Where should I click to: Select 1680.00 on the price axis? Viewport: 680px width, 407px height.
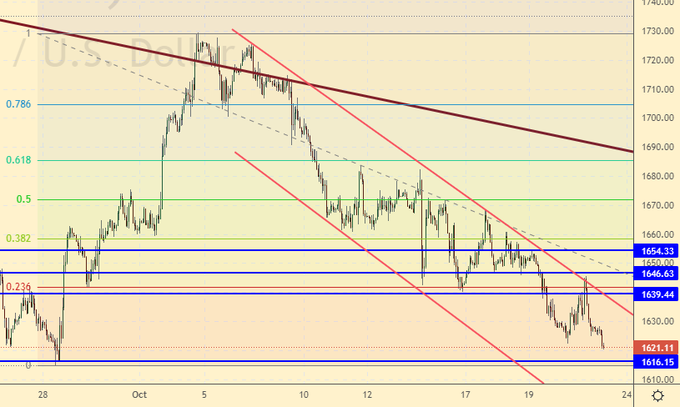pos(656,177)
